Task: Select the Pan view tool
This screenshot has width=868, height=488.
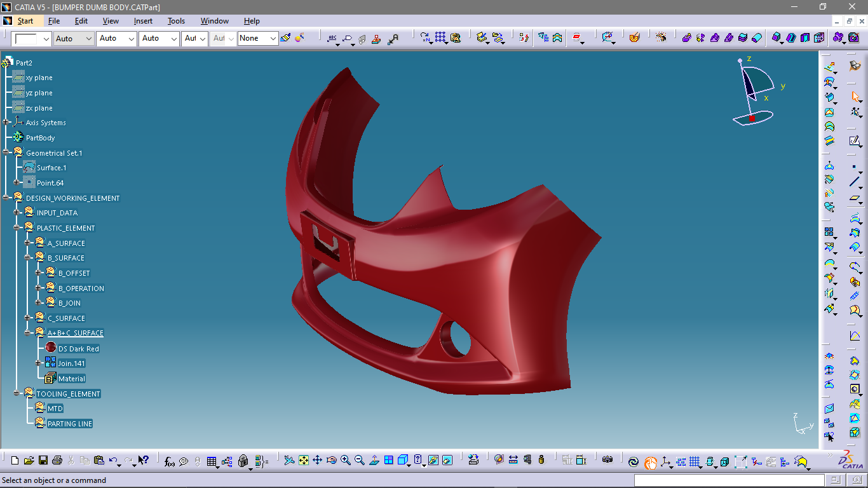Action: click(317, 460)
